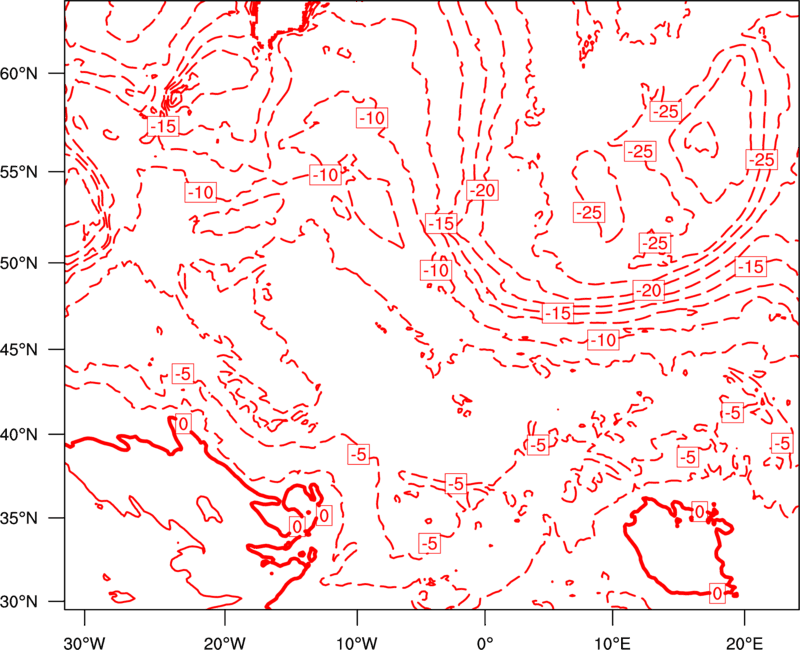
Task: Click the 50°N latitude axis label
Action: pyautogui.click(x=19, y=263)
